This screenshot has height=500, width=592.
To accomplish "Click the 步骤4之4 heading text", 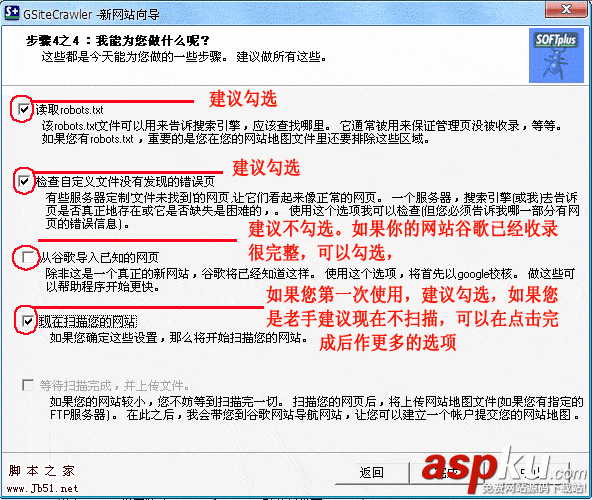I will 117,40.
